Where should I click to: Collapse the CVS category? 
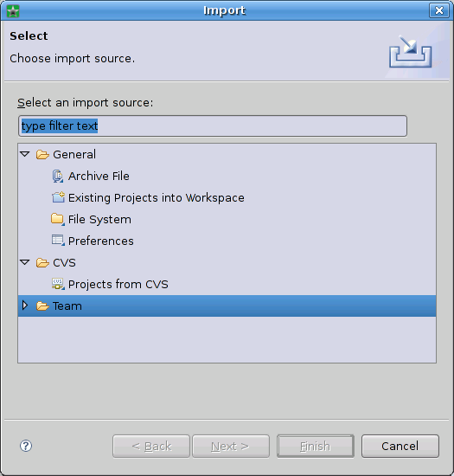click(x=25, y=262)
